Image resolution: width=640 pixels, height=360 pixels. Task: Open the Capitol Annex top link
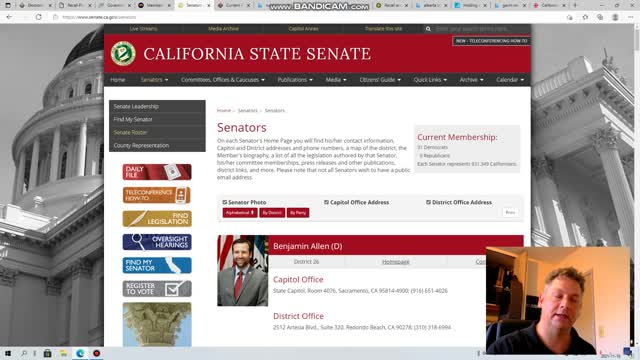[x=303, y=29]
